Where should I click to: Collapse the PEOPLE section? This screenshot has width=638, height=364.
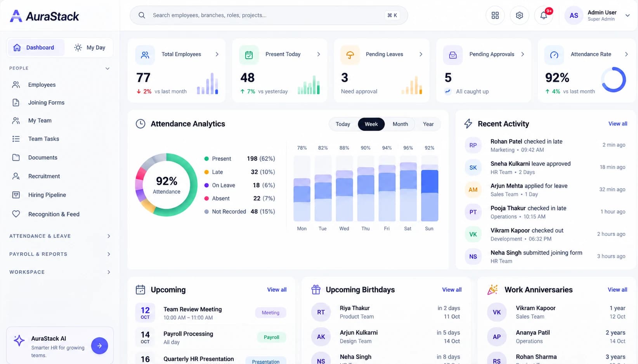click(x=107, y=68)
